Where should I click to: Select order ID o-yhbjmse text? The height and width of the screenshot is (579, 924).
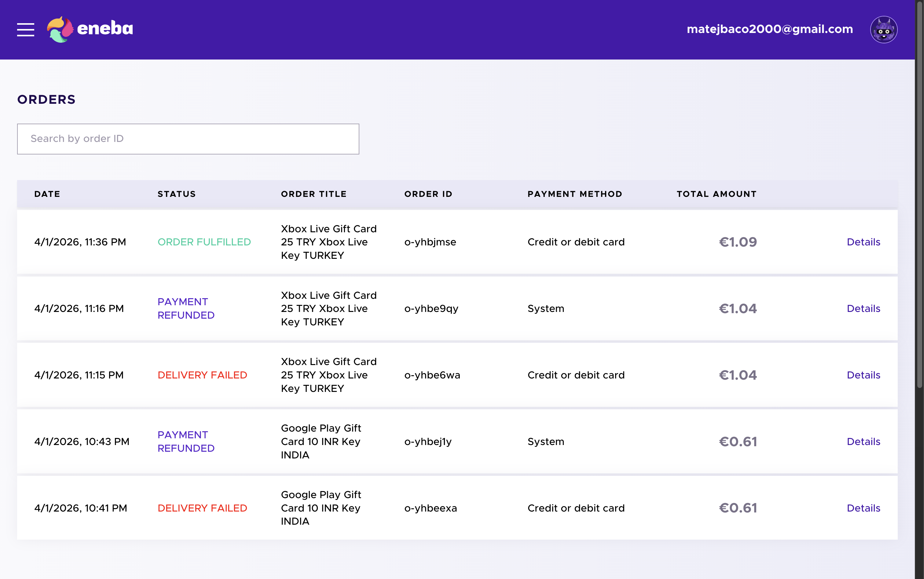click(430, 242)
